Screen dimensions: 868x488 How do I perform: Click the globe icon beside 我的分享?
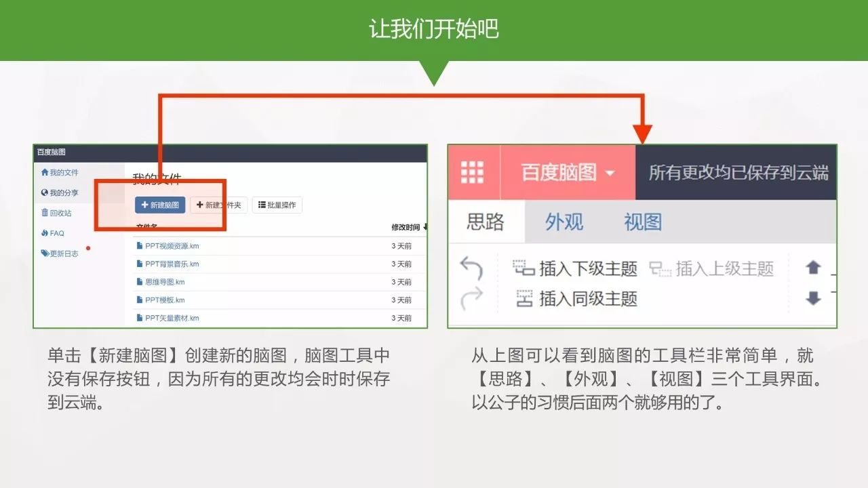[45, 193]
